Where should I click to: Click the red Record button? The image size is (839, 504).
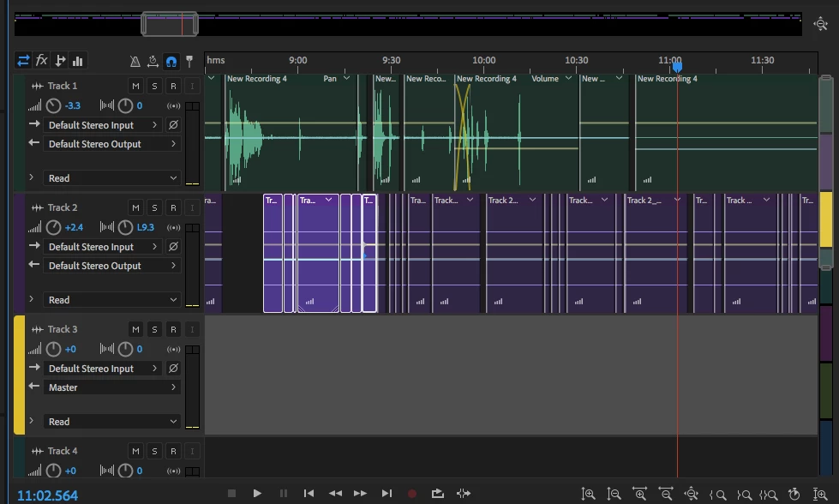pyautogui.click(x=412, y=494)
